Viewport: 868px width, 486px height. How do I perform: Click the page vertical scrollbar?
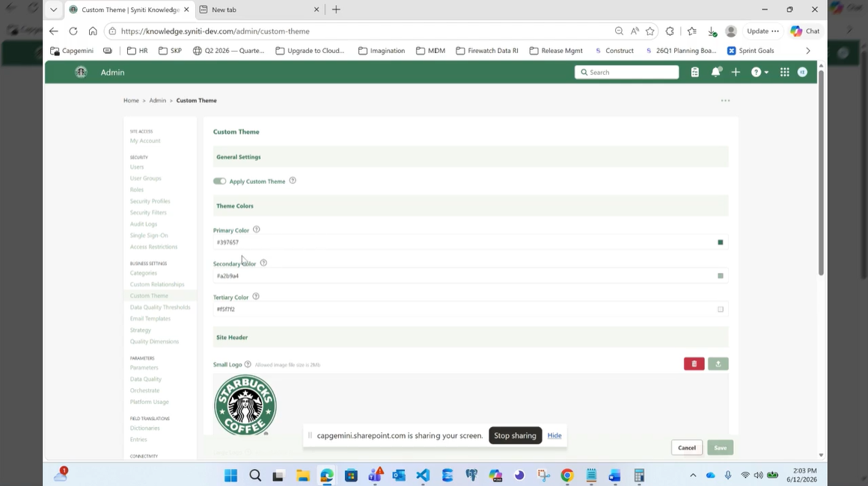[821, 173]
